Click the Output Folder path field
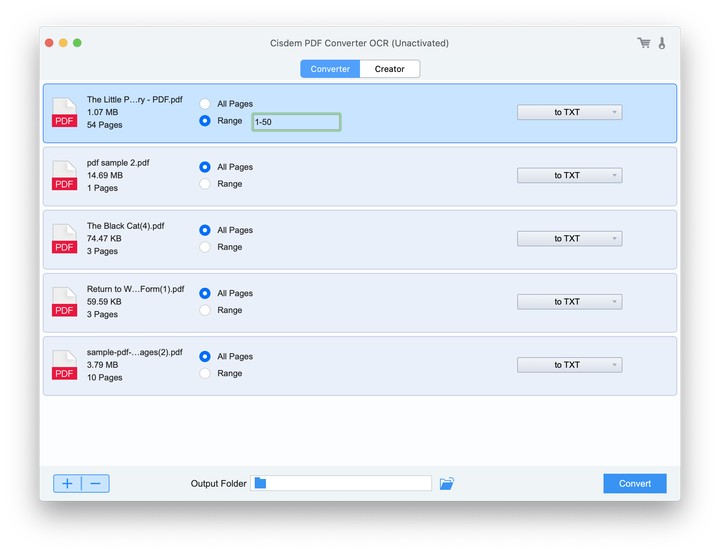 [x=341, y=483]
